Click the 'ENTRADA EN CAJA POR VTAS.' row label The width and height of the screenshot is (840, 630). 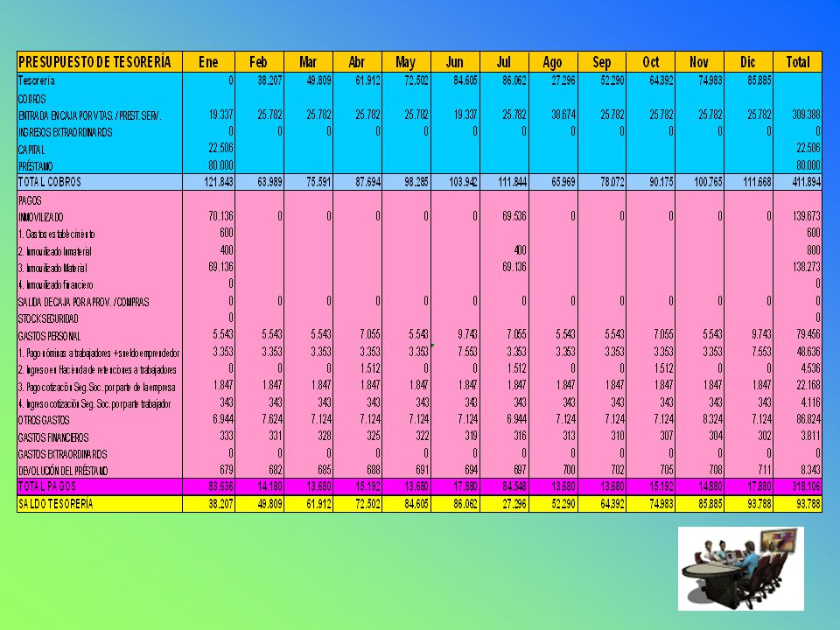pos(89,115)
